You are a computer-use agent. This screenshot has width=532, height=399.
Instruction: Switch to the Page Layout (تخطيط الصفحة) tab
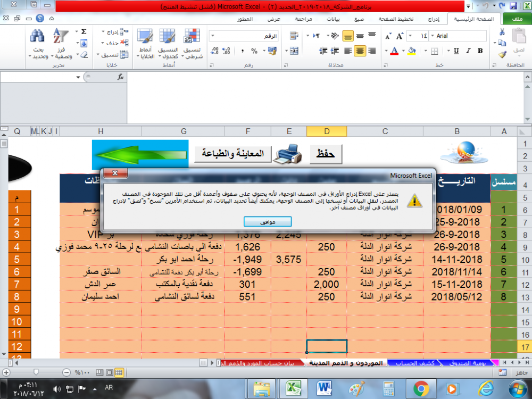396,19
